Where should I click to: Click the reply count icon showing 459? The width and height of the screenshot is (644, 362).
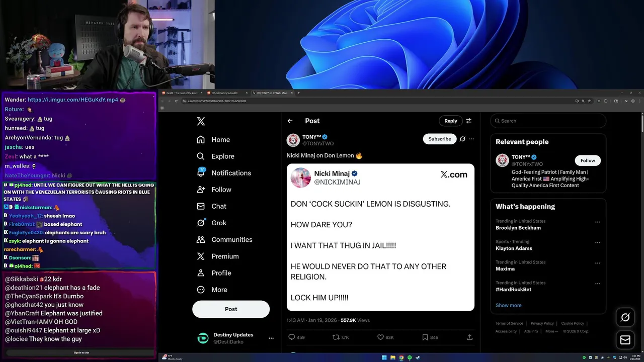pyautogui.click(x=291, y=337)
